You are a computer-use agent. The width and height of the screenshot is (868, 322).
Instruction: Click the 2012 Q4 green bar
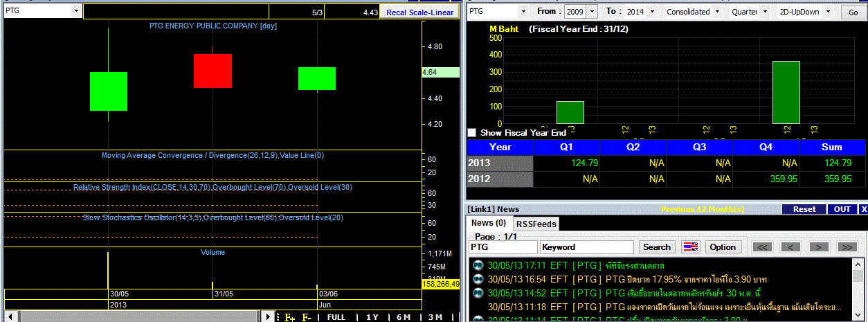(x=786, y=92)
